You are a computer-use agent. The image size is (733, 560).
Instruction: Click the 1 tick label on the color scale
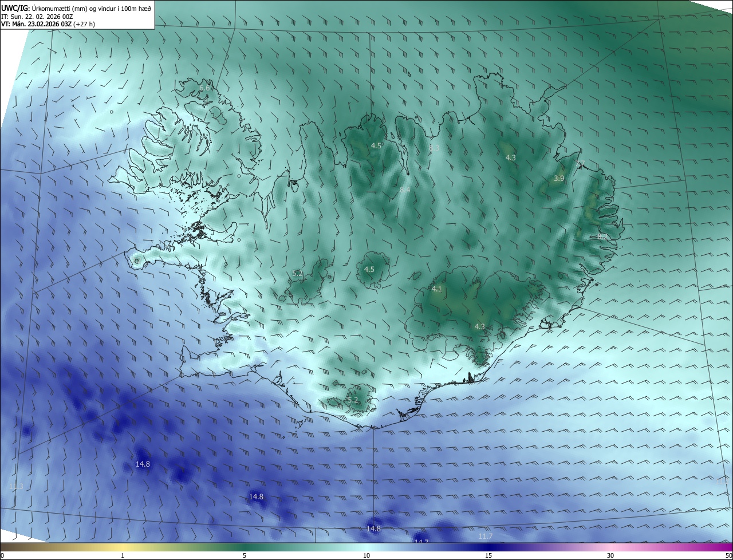tap(123, 555)
